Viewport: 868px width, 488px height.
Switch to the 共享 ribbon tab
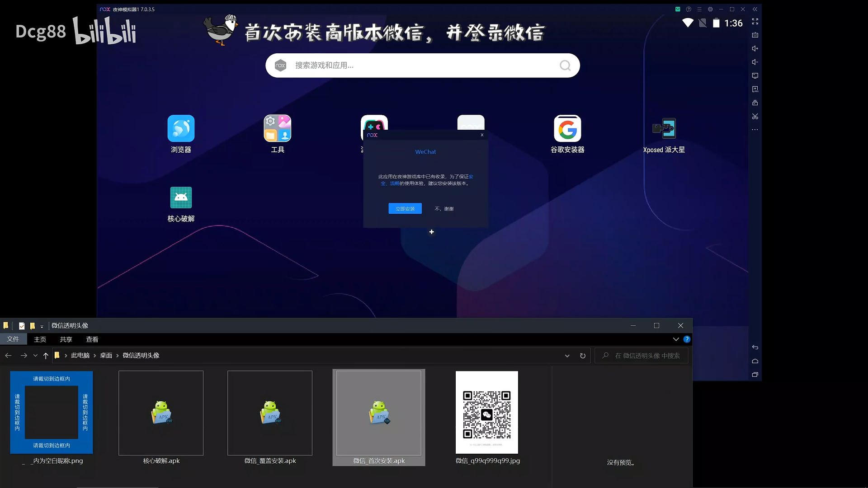(x=66, y=339)
